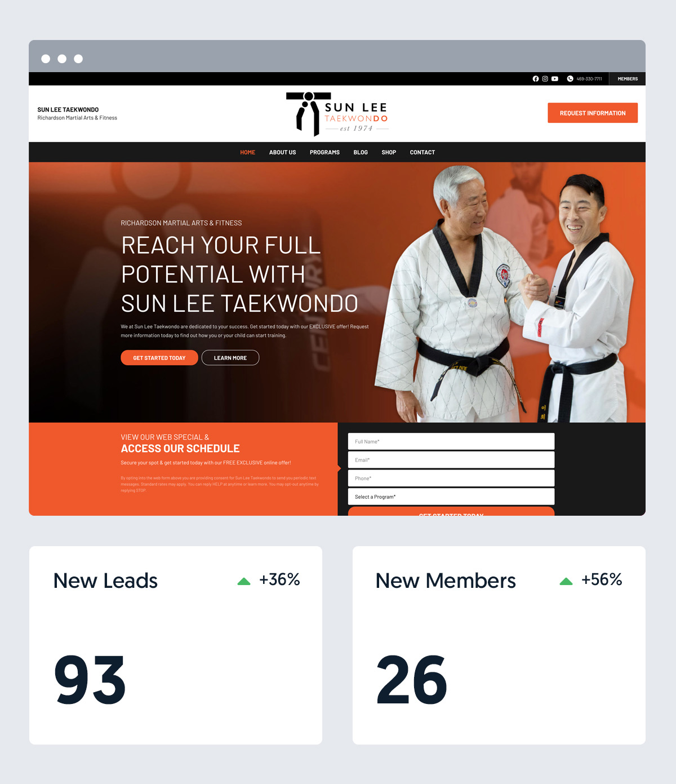This screenshot has width=676, height=784.
Task: Click the green arrow next to +36%
Action: [244, 581]
